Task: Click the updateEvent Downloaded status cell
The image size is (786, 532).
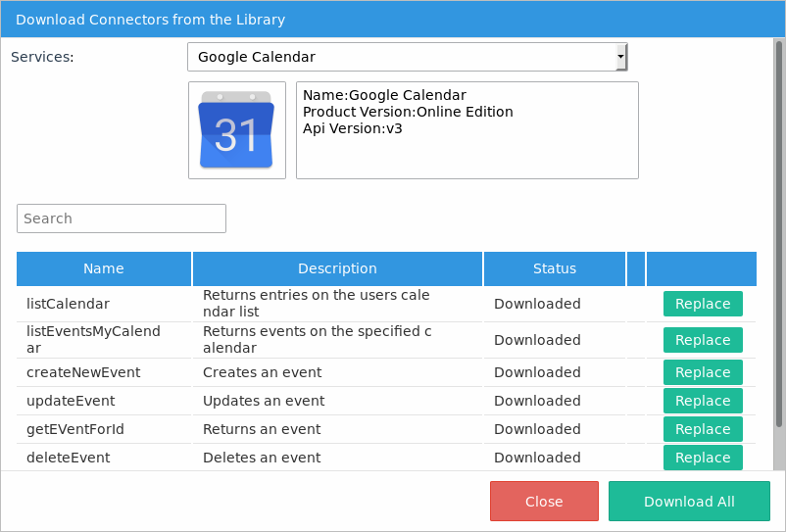Action: 537,401
